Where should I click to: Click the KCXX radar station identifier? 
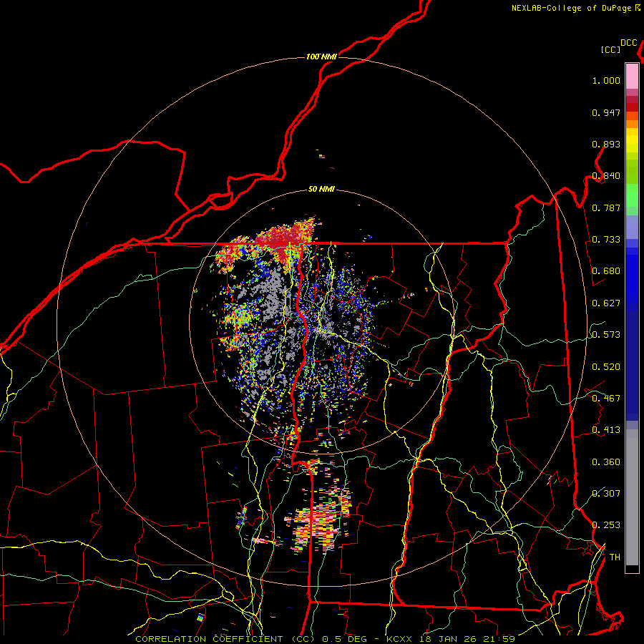click(x=399, y=639)
